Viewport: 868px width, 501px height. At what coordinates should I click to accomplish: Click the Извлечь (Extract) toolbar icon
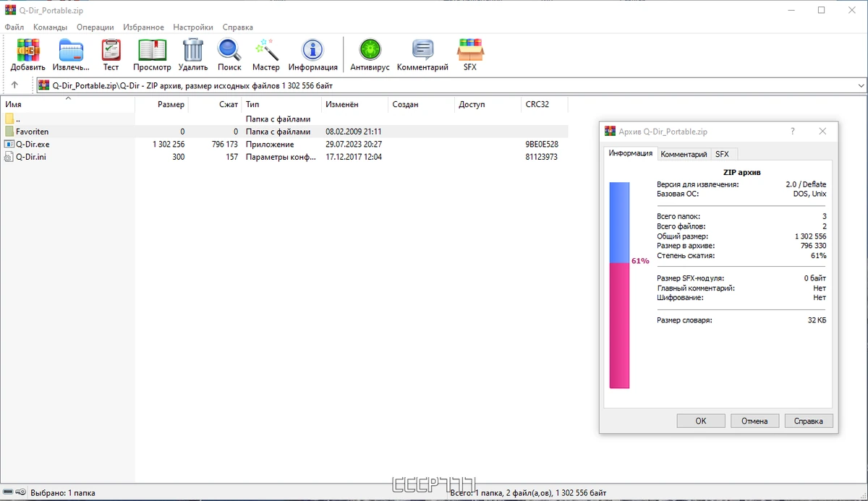coord(71,51)
